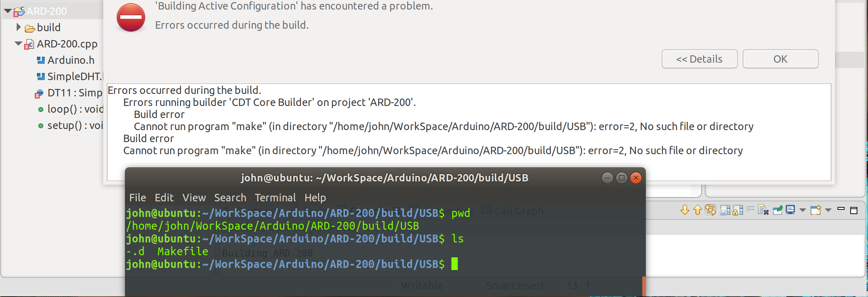868x297 pixels.
Task: Go to previous error in console
Action: pyautogui.click(x=698, y=210)
